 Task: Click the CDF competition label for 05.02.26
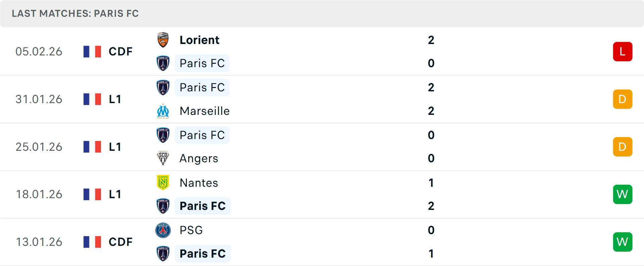coord(120,52)
